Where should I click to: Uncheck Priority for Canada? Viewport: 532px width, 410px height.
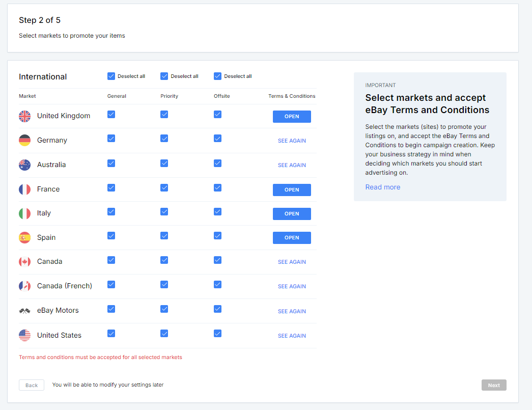(164, 260)
